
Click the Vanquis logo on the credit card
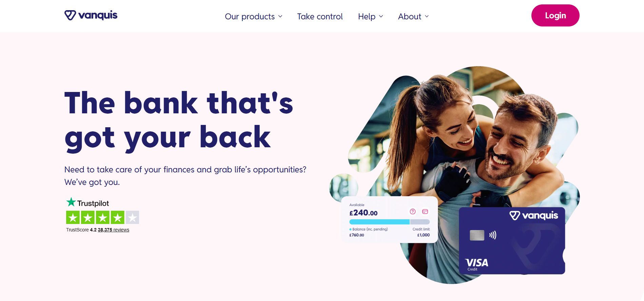pyautogui.click(x=534, y=215)
